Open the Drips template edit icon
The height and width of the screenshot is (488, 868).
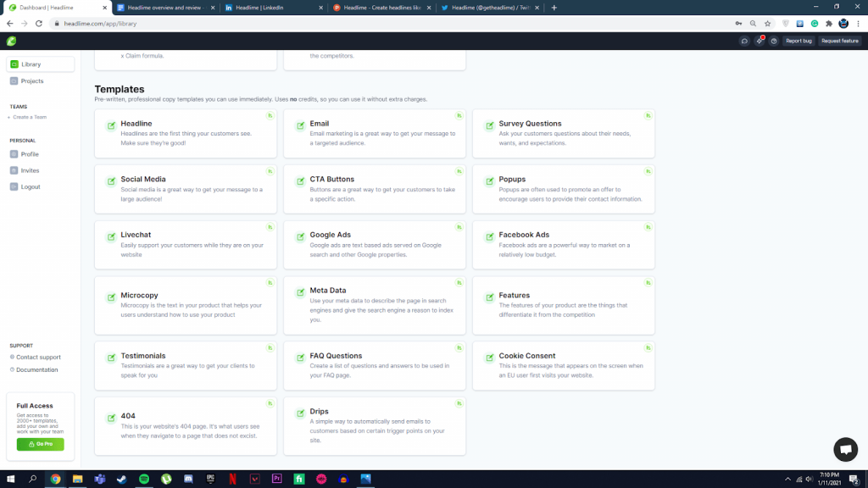point(301,413)
